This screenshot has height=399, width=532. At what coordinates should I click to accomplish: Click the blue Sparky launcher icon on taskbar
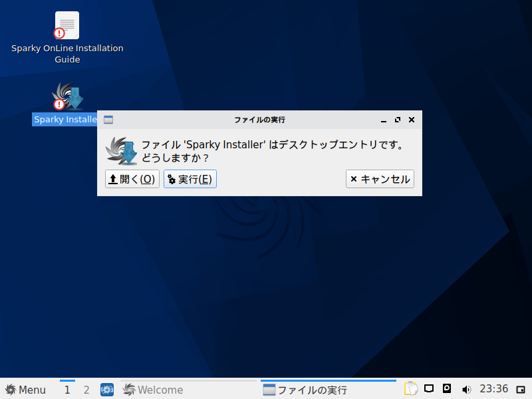pyautogui.click(x=107, y=390)
